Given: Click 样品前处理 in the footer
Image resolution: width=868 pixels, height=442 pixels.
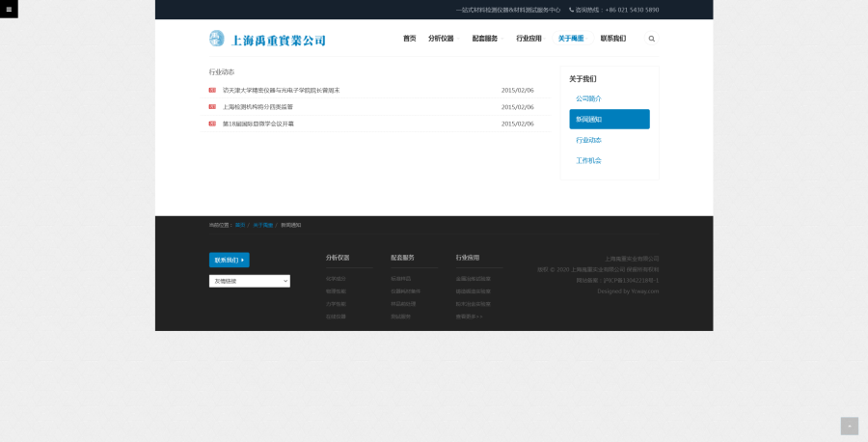Looking at the screenshot, I should tap(403, 304).
